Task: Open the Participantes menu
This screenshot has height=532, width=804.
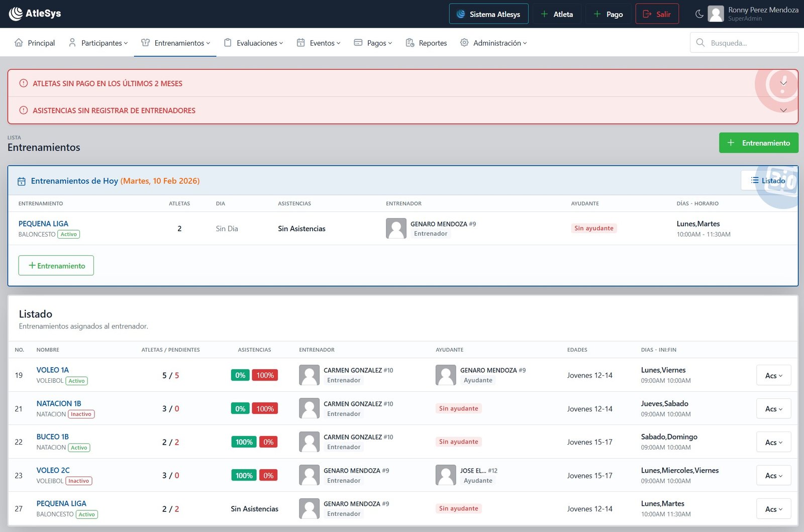Action: point(98,43)
